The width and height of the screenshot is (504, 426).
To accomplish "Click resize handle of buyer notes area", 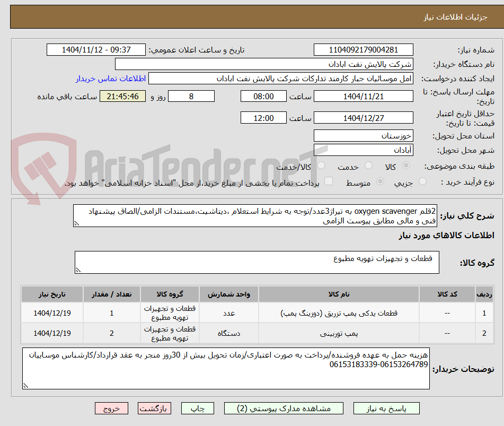I will click(x=25, y=386).
